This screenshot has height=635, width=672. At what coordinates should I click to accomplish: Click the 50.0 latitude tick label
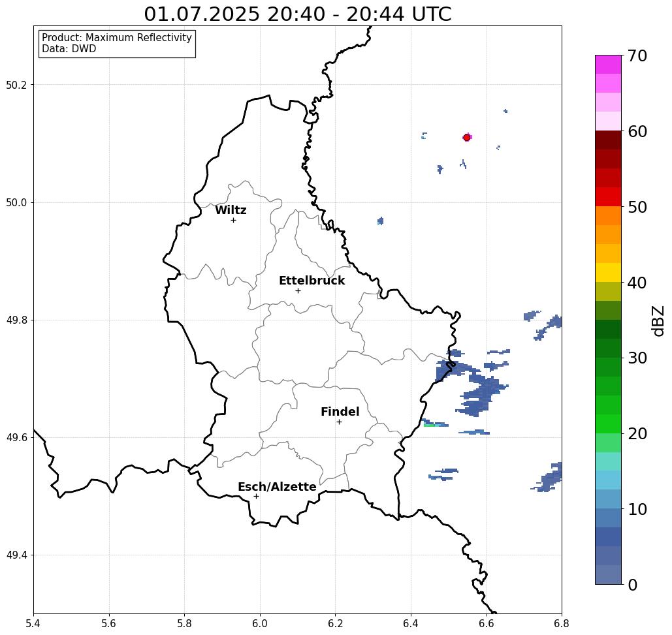[x=16, y=202]
